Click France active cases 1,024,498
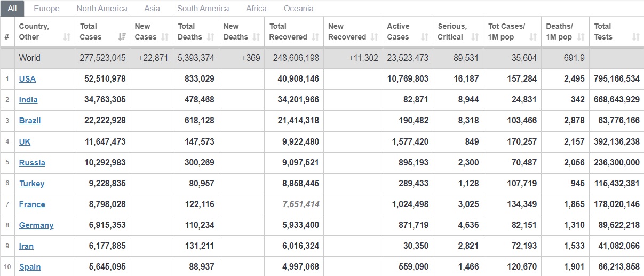The image size is (644, 276). point(410,204)
